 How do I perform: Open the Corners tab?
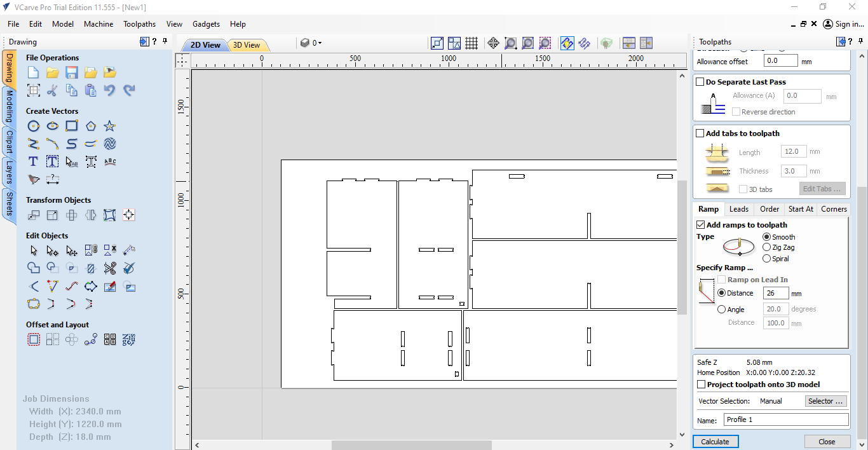click(834, 209)
